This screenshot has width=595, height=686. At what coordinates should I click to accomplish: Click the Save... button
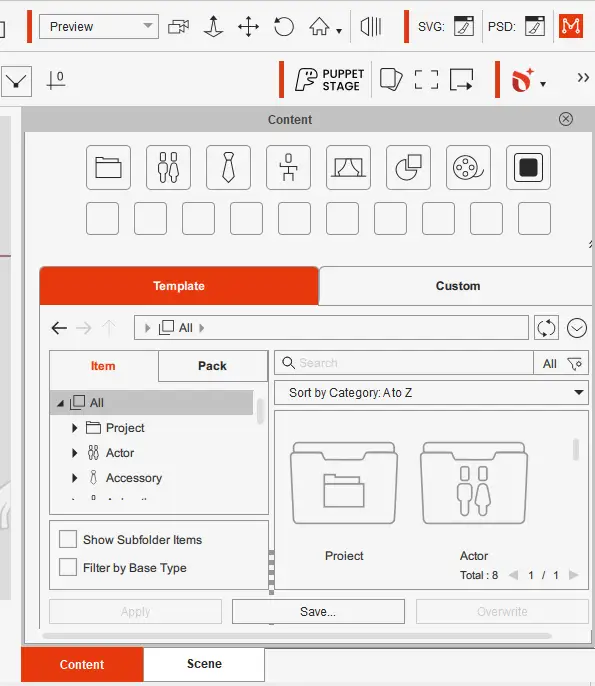[318, 611]
